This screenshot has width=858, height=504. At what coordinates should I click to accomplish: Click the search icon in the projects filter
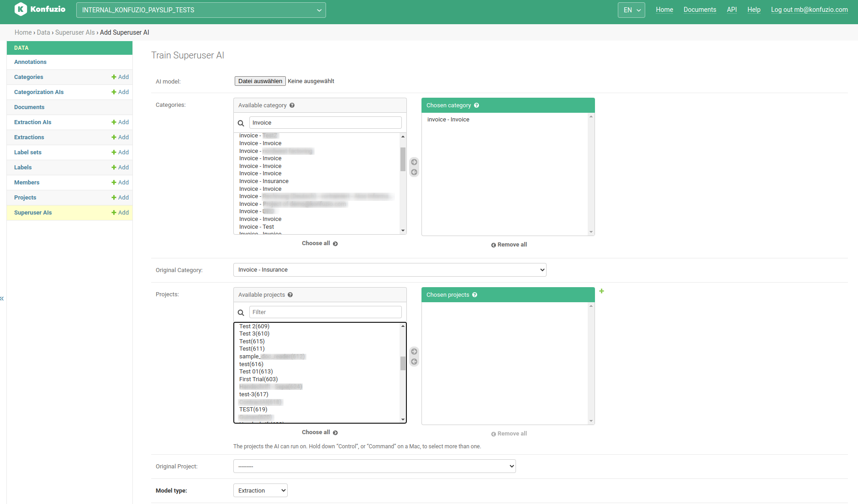241,313
